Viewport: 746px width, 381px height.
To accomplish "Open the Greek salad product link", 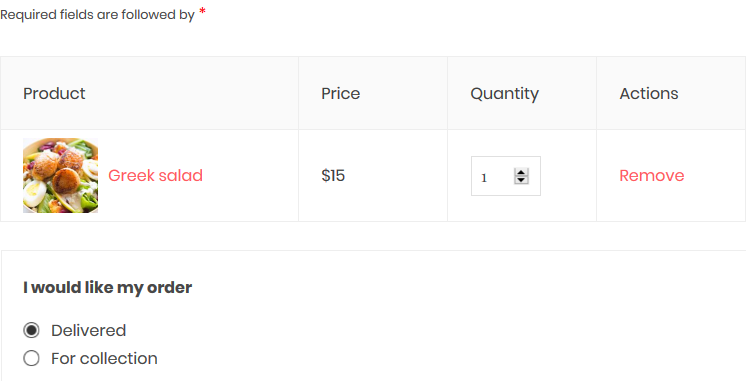I will click(x=156, y=176).
